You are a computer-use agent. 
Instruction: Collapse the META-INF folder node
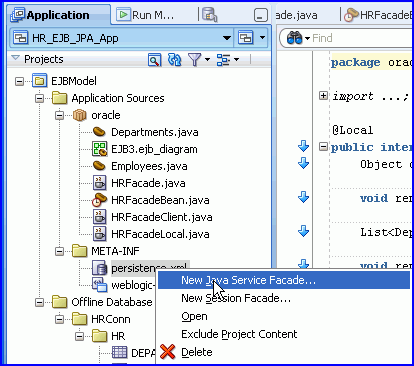[x=60, y=251]
